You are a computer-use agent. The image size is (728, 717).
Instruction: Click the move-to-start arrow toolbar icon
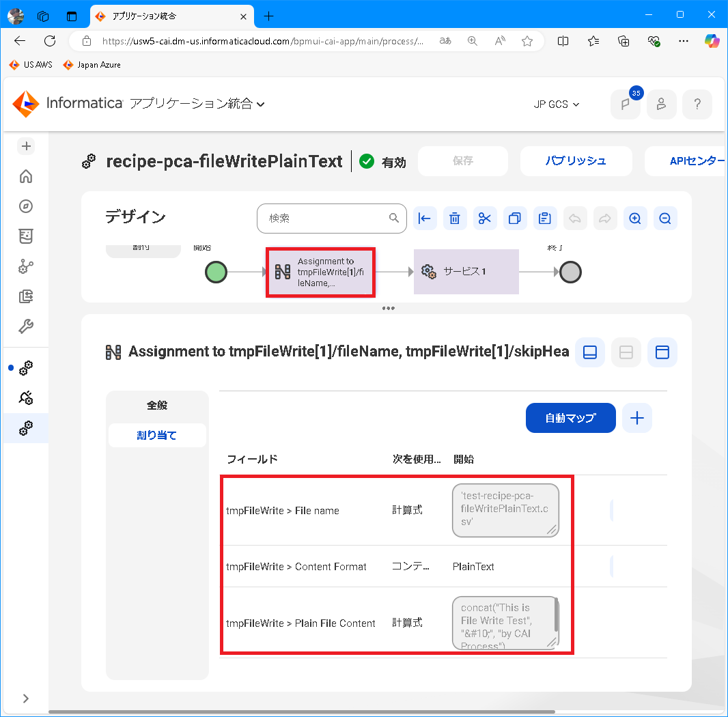click(x=425, y=219)
